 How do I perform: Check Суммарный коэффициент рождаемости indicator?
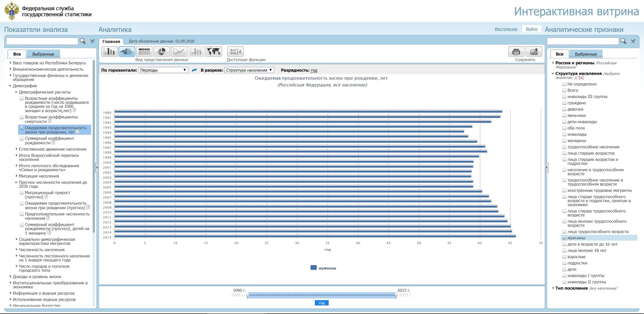[x=22, y=138]
